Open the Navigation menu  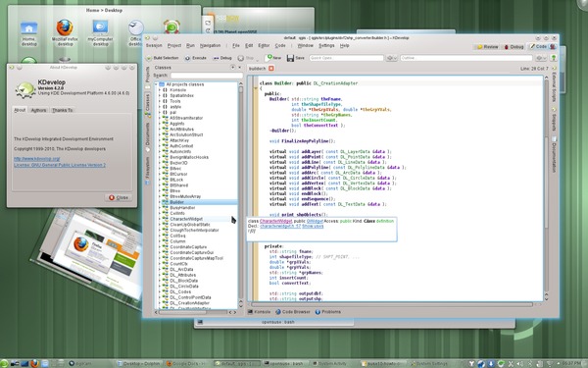tap(210, 45)
